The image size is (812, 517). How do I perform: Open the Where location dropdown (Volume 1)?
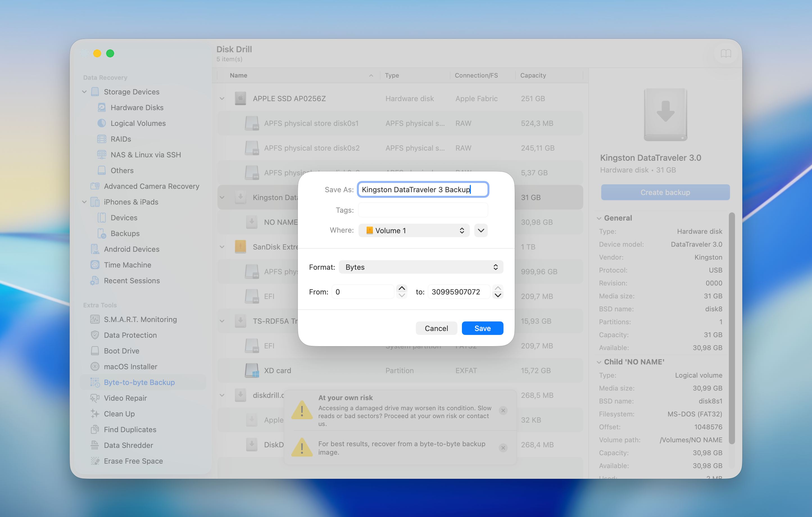[x=414, y=230]
